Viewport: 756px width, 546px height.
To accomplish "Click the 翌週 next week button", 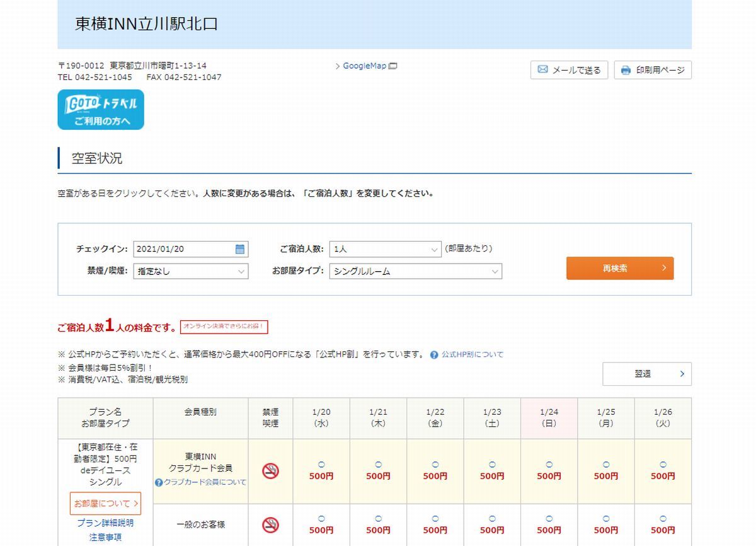I will click(x=647, y=374).
